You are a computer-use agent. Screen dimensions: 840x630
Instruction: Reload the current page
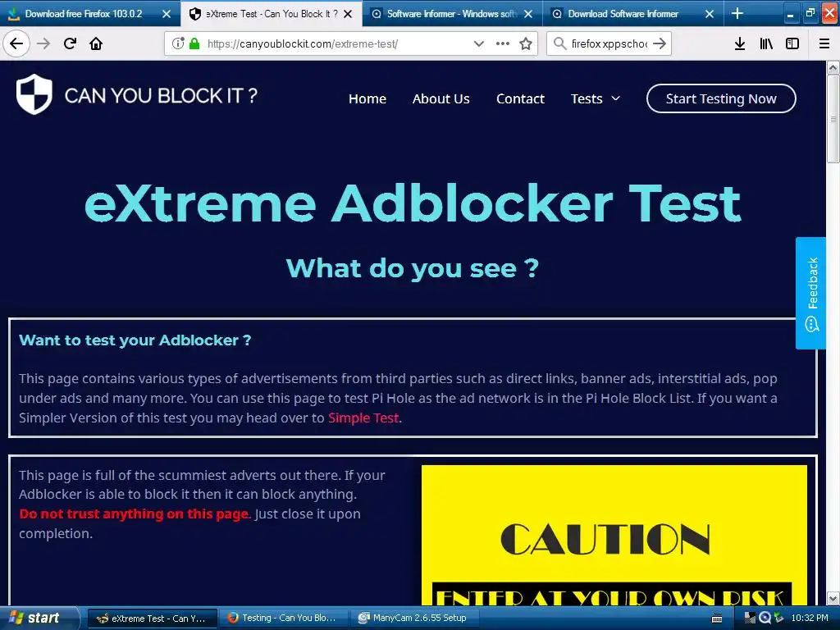(70, 43)
